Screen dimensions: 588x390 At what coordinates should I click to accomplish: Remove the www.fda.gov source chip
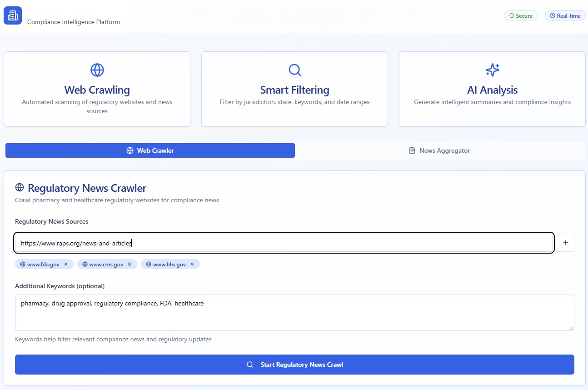click(x=66, y=264)
